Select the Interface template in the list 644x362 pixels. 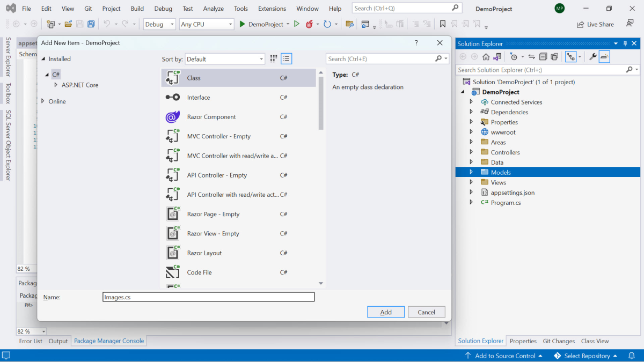239,97
